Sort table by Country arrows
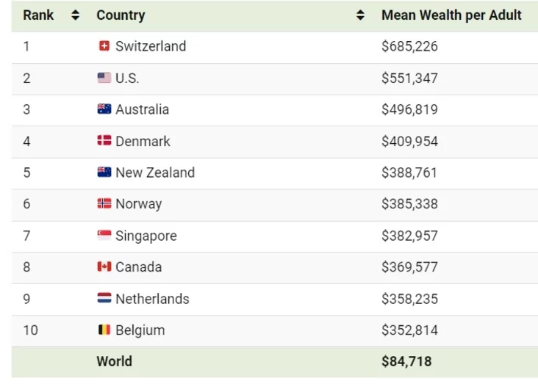The height and width of the screenshot is (392, 538). (360, 15)
